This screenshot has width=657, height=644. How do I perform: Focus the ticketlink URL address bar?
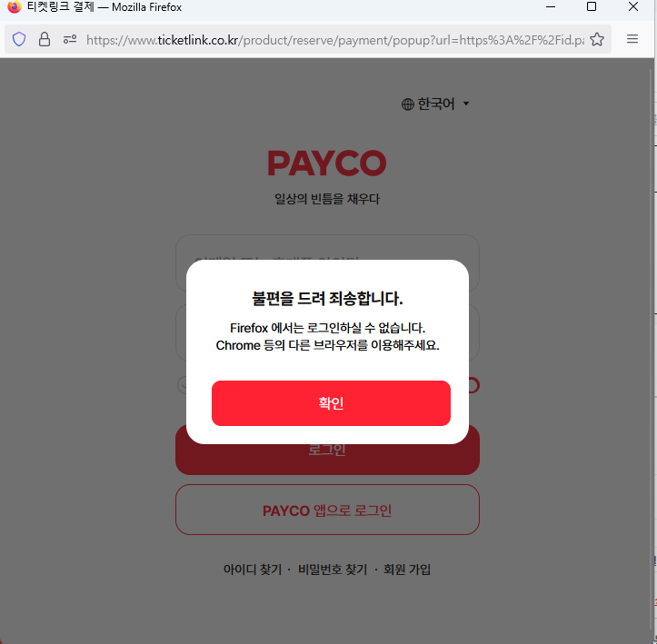coord(335,40)
